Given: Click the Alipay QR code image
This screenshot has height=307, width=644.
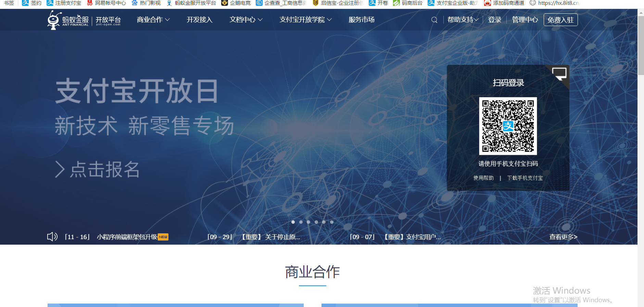Looking at the screenshot, I should click(x=508, y=126).
